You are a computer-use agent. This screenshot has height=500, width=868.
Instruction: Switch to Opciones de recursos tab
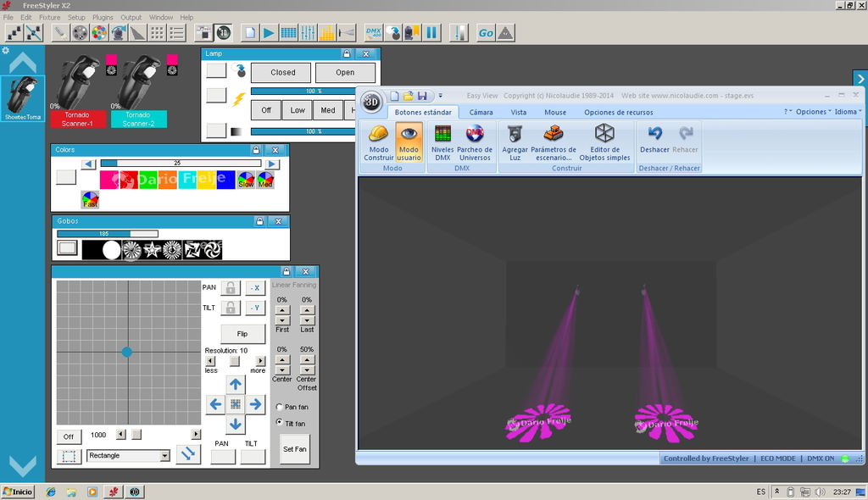[x=618, y=112]
